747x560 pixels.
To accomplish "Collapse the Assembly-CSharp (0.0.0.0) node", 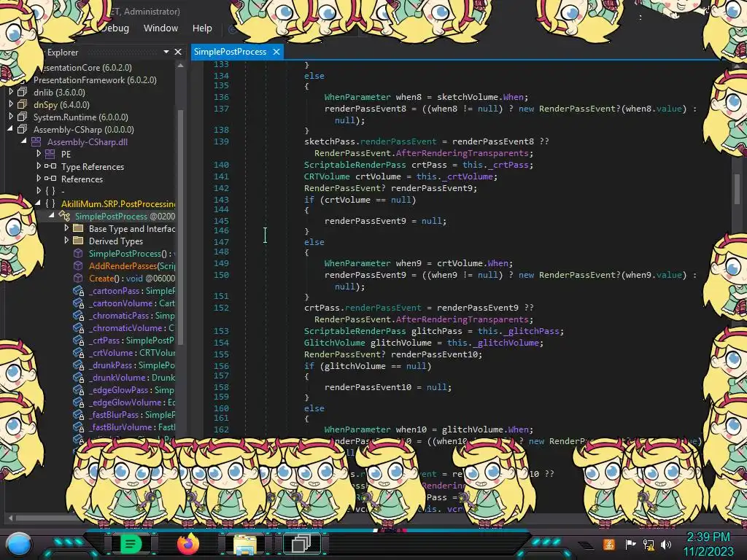I will tap(10, 129).
